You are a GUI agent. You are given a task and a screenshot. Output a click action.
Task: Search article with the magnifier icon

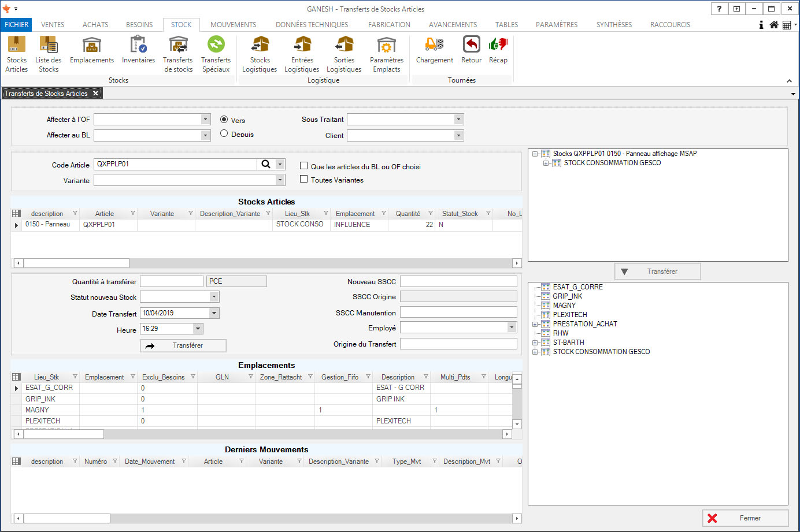pos(266,164)
